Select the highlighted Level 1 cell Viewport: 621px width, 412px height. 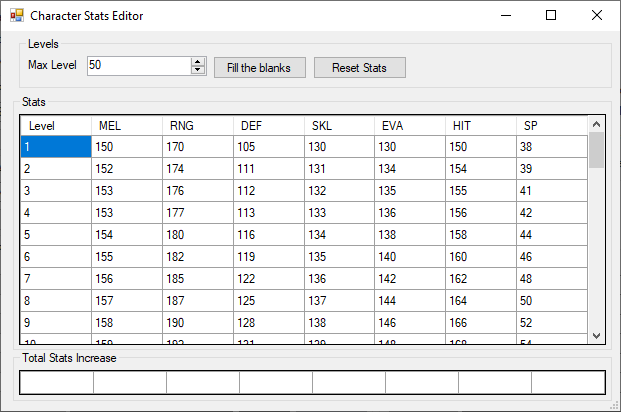tap(56, 147)
